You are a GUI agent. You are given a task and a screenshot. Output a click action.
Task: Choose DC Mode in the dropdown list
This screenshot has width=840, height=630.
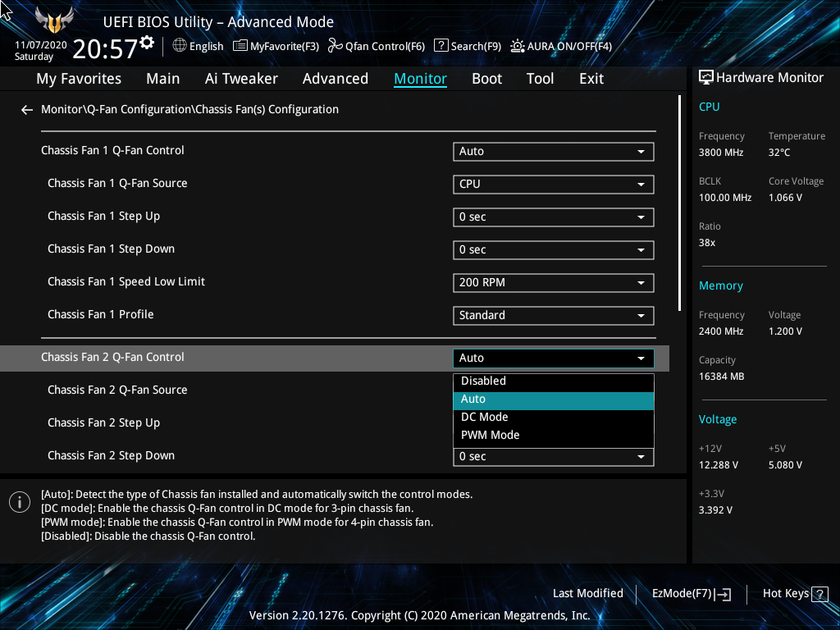tap(554, 418)
